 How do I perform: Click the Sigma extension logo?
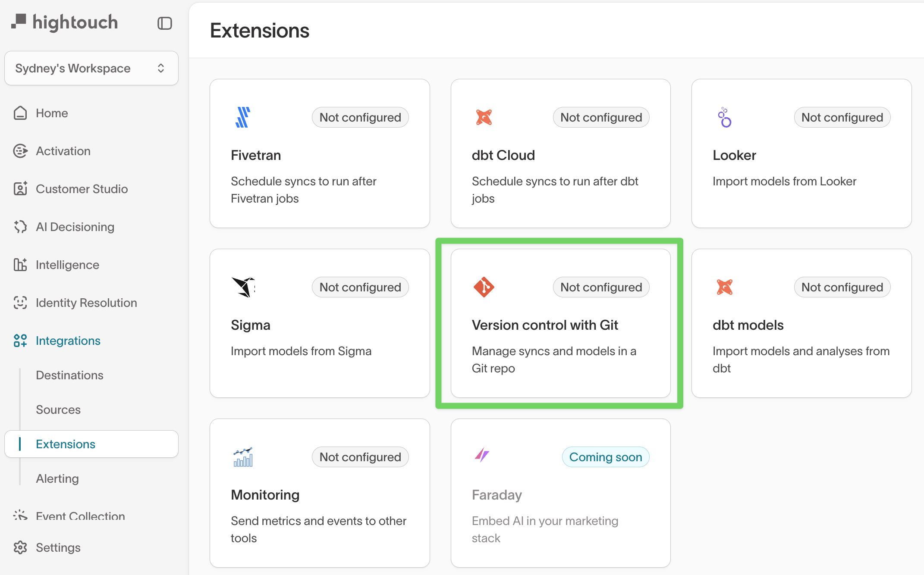(243, 287)
